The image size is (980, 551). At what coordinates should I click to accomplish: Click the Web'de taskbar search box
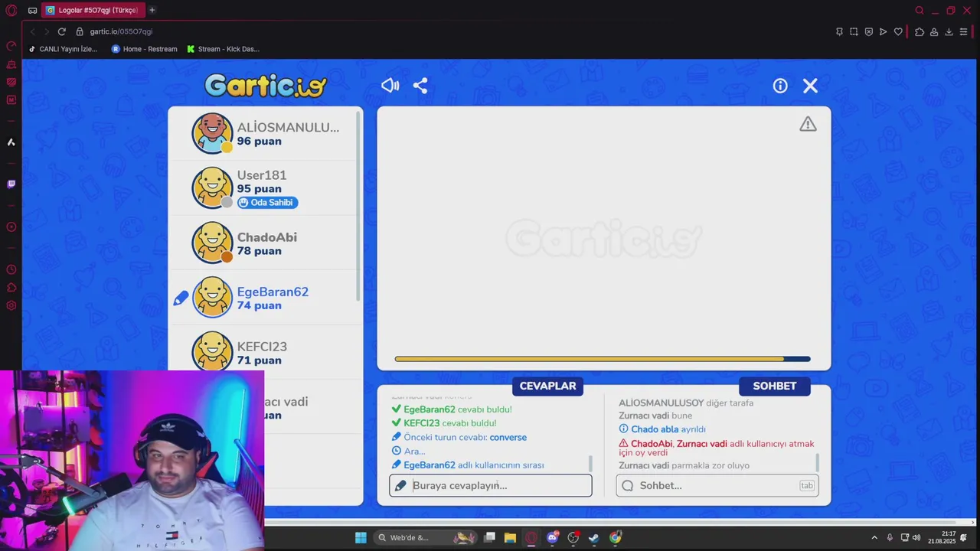point(426,537)
